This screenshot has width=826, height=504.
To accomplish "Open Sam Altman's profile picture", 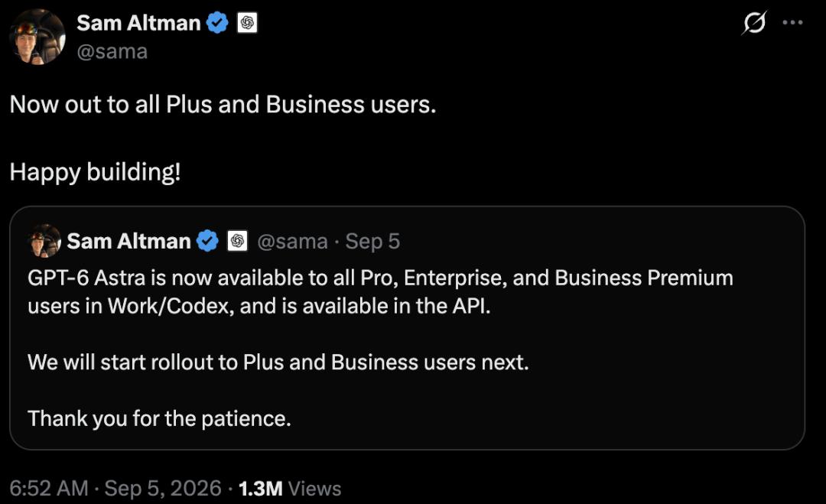I will (x=37, y=37).
